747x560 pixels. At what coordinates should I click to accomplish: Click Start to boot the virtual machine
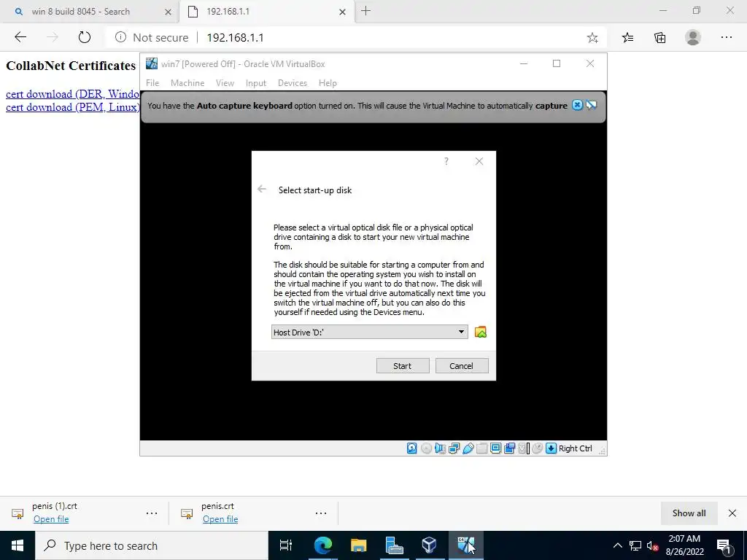[403, 366]
